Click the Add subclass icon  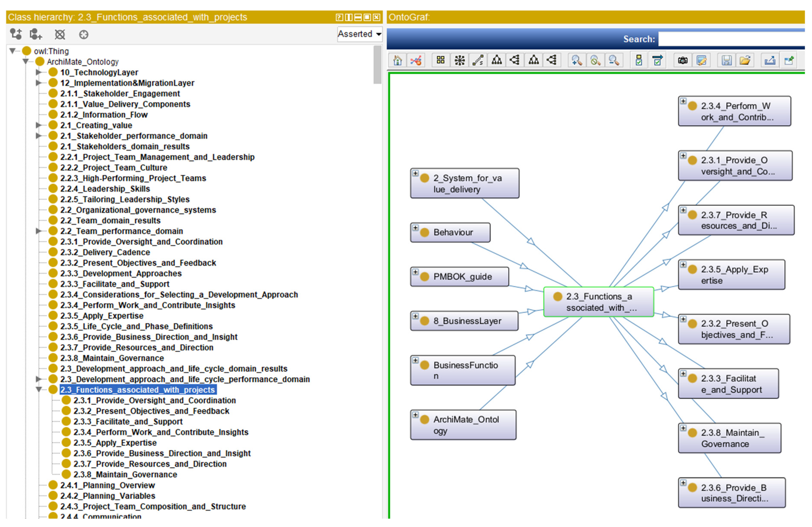(x=16, y=34)
